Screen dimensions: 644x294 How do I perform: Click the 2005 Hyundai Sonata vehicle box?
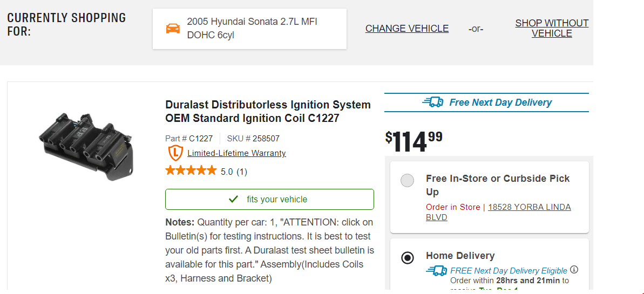[249, 29]
